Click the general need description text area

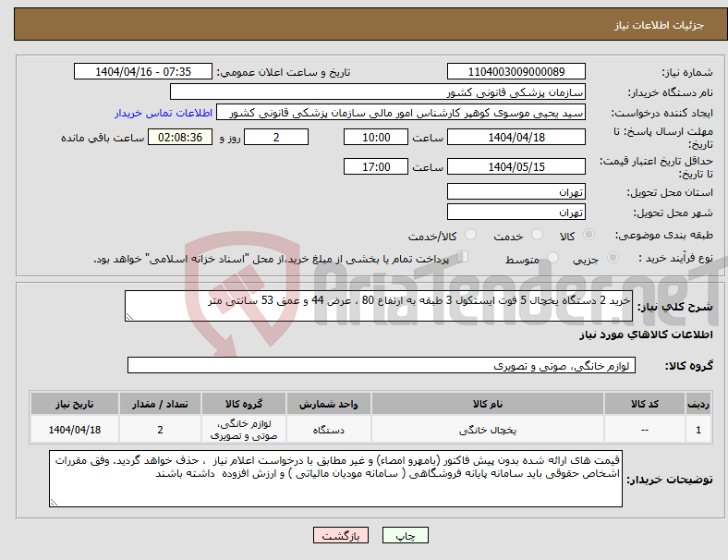point(379,306)
